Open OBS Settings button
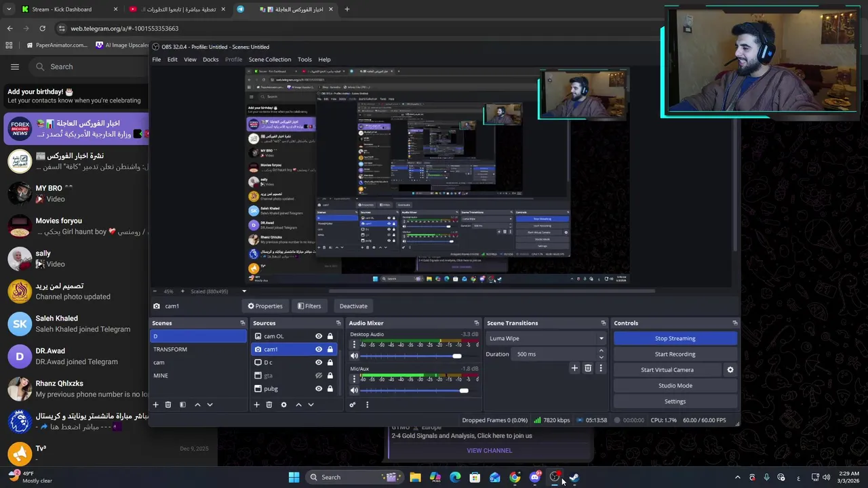Viewport: 868px width, 488px height. (675, 401)
